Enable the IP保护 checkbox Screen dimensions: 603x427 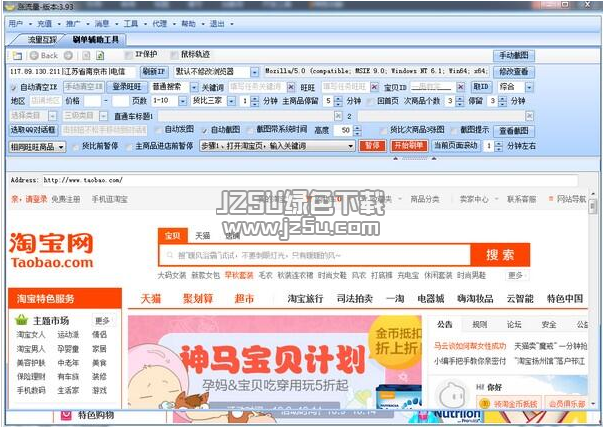128,55
